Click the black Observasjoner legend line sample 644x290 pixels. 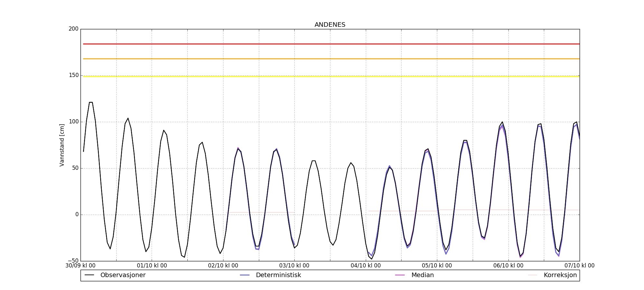89,275
